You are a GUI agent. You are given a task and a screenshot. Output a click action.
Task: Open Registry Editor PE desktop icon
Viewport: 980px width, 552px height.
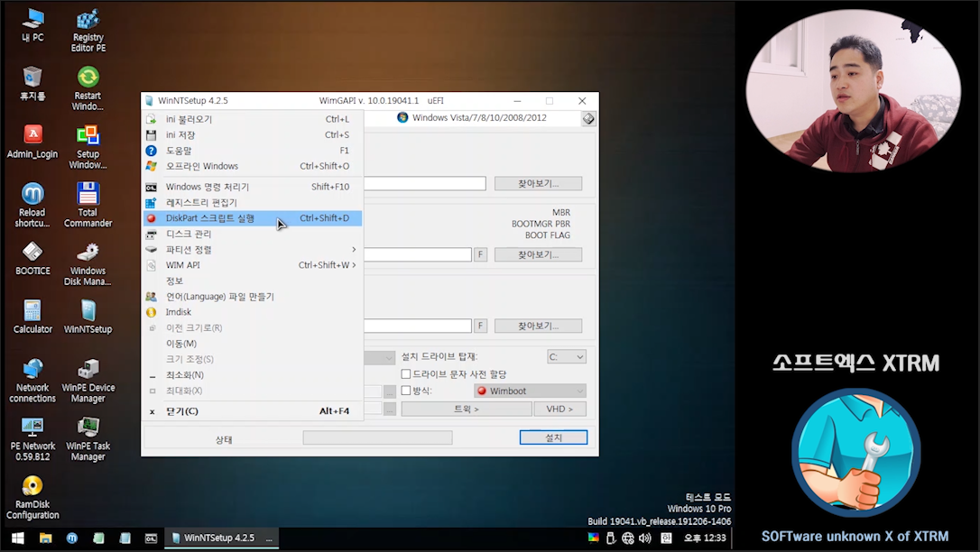tap(88, 31)
